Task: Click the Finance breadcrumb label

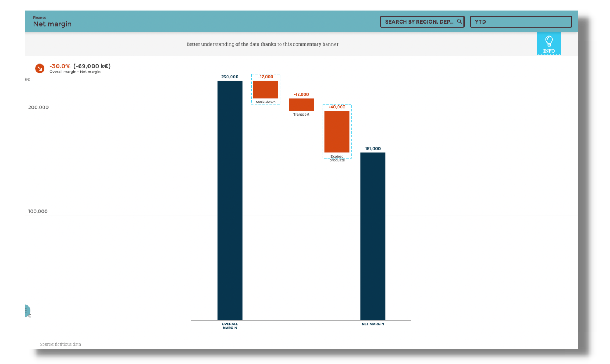Action: [40, 18]
